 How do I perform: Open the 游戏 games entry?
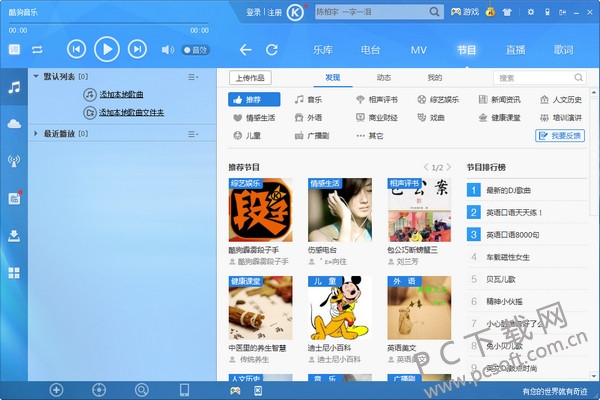(465, 12)
